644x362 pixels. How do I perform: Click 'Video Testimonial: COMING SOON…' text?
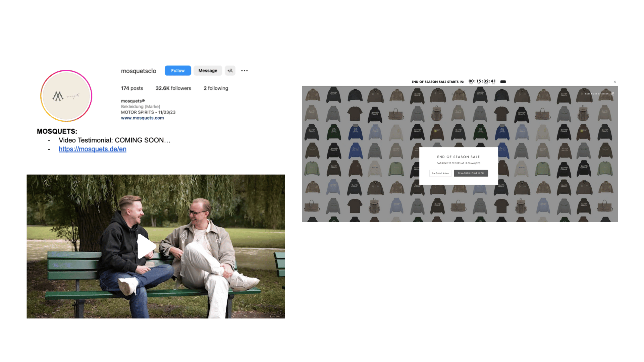[x=114, y=140]
